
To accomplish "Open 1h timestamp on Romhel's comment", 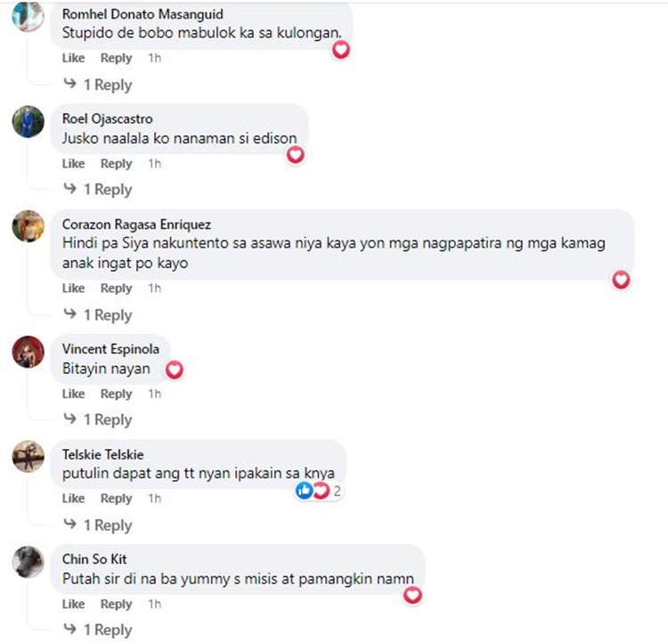I will [x=155, y=58].
